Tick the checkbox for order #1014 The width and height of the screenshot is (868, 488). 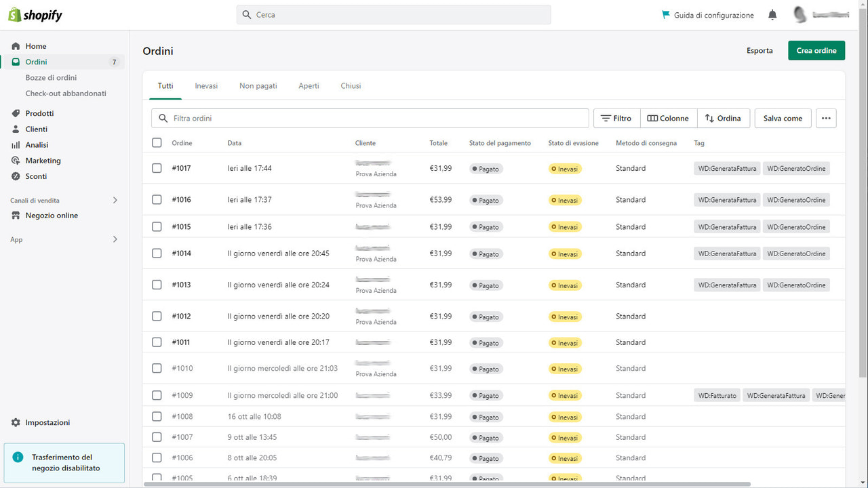click(157, 253)
